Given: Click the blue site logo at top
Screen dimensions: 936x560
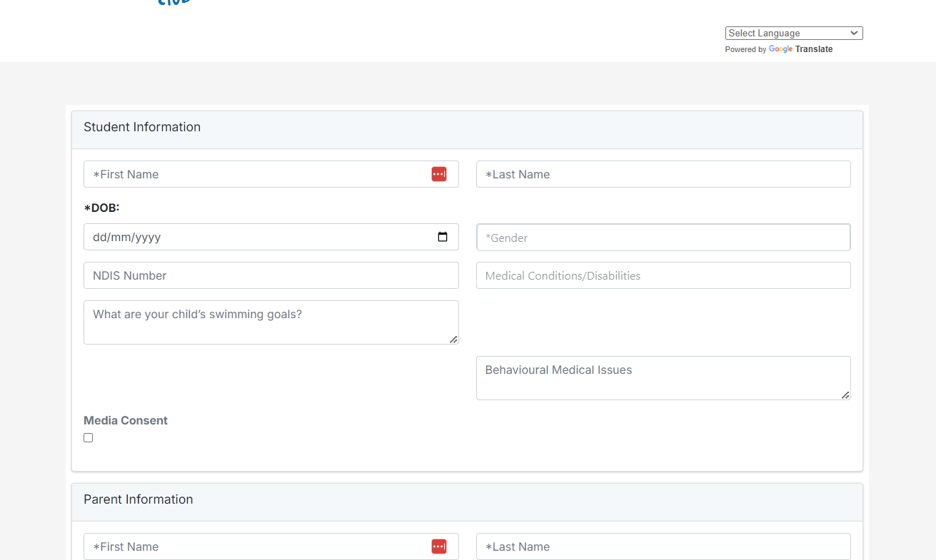Looking at the screenshot, I should tap(176, 3).
